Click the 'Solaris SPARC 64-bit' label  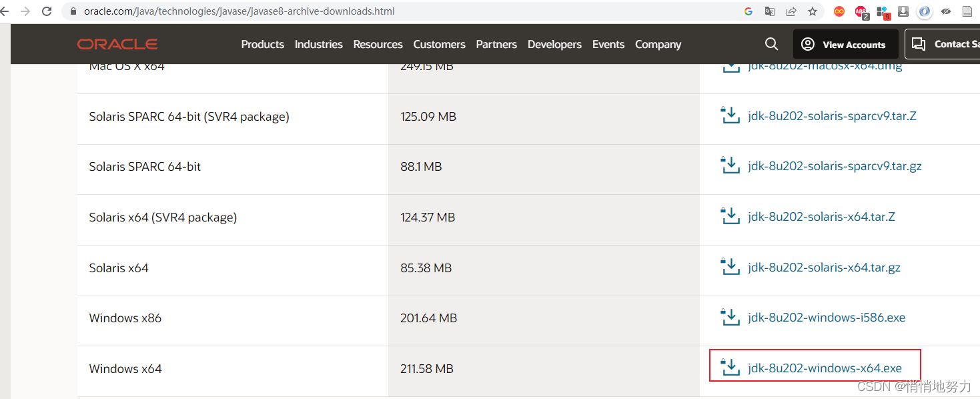coord(145,166)
